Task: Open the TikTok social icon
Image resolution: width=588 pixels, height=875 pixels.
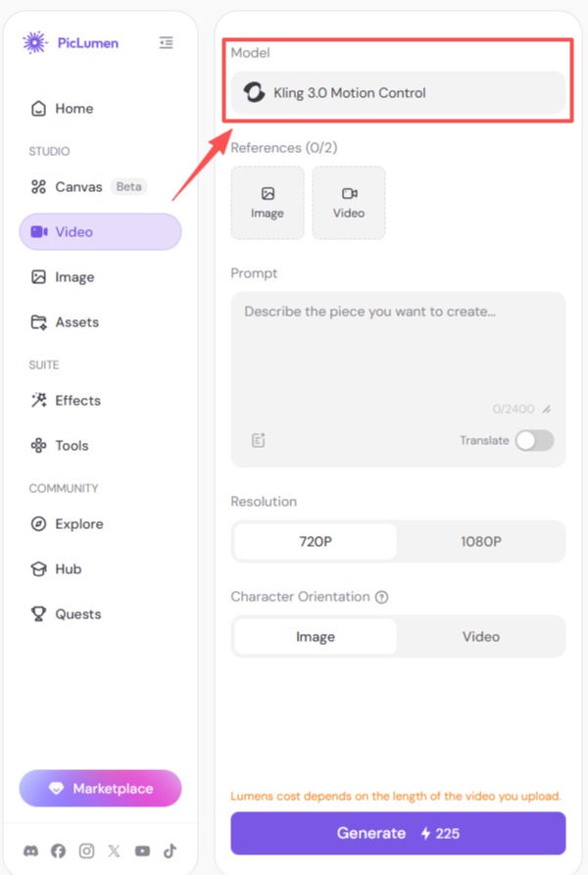Action: [171, 851]
